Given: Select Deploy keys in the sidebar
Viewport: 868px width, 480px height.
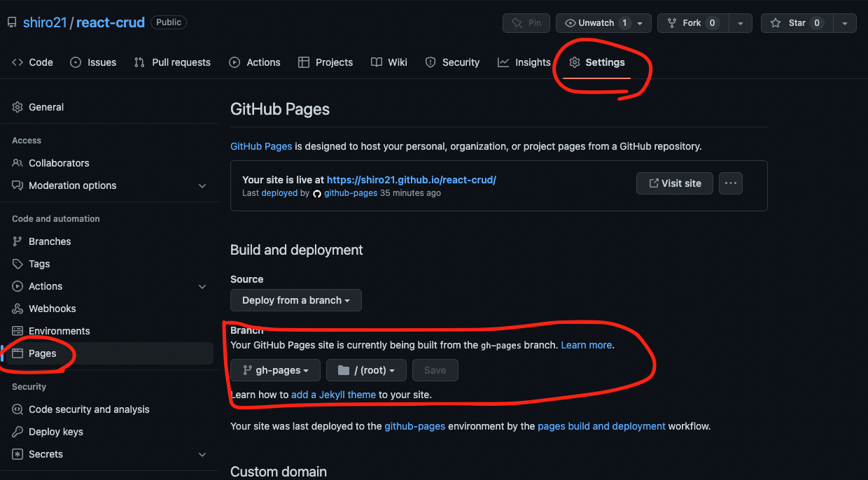Looking at the screenshot, I should [x=108, y=432].
